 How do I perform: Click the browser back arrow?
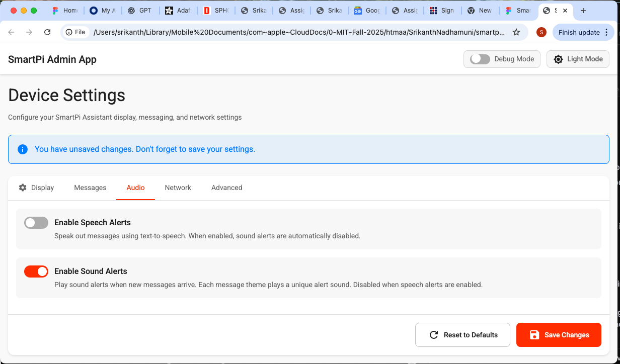click(x=11, y=32)
